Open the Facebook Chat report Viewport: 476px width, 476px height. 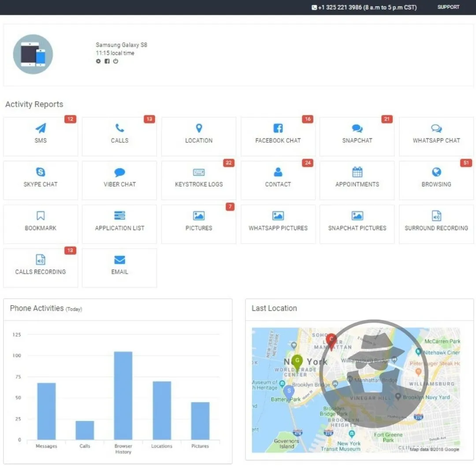[278, 137]
